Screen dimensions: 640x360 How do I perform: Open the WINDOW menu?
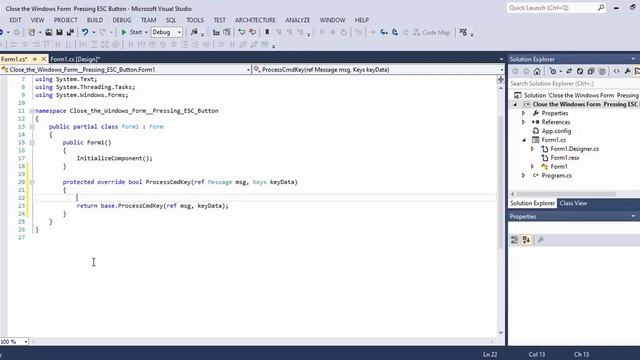[332, 20]
